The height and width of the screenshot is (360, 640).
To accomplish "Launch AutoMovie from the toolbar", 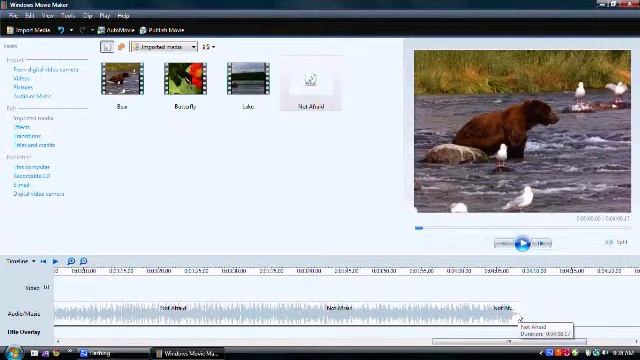I will click(116, 30).
